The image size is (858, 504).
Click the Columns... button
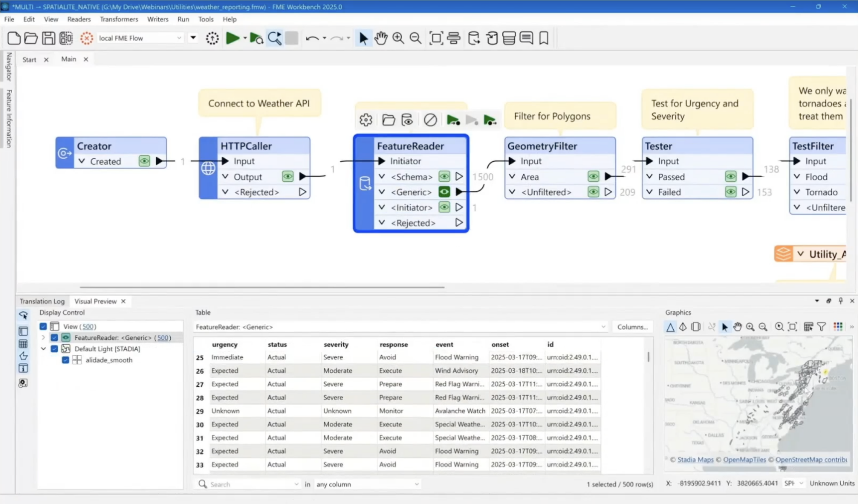coord(632,327)
